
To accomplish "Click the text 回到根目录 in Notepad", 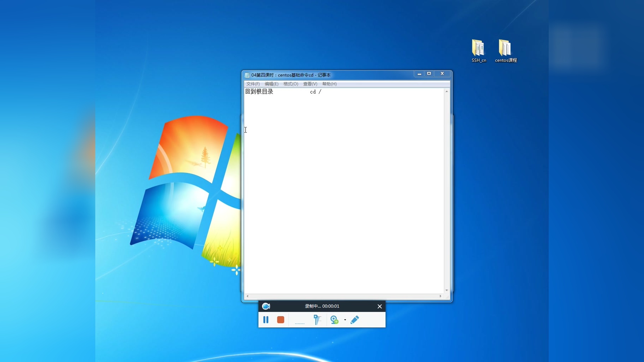I will [x=259, y=92].
